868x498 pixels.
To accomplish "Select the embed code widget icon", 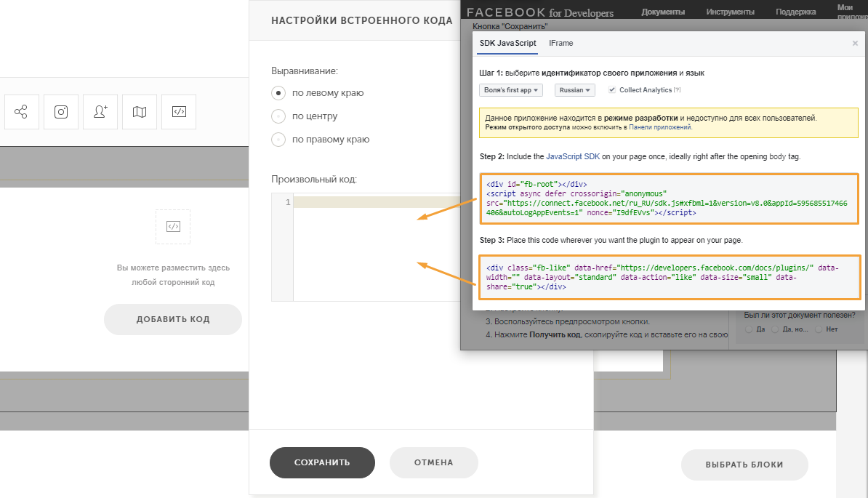I will pyautogui.click(x=179, y=112).
